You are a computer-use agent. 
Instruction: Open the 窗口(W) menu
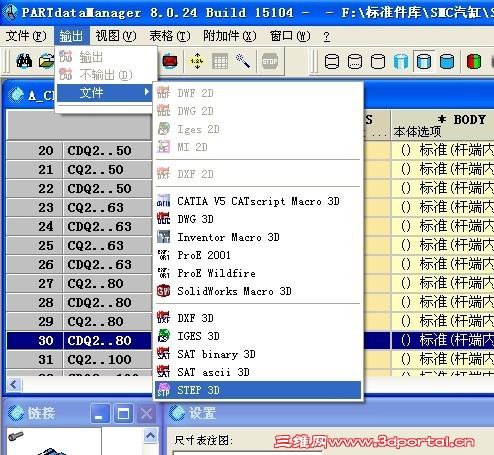290,36
